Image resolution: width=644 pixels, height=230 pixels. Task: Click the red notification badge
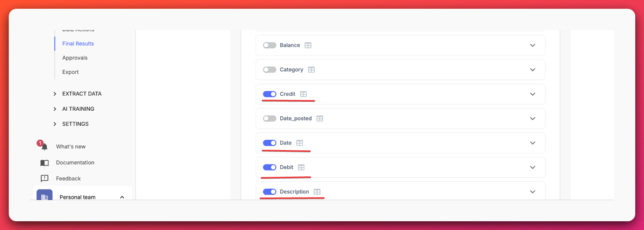[x=40, y=143]
